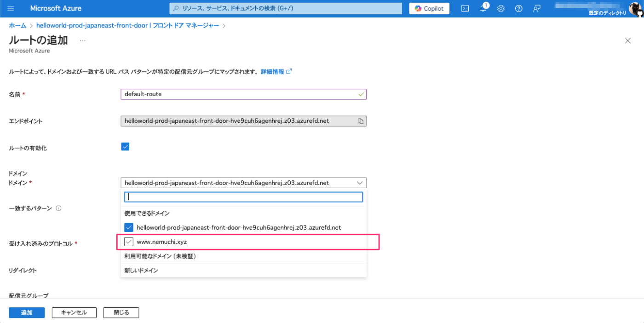This screenshot has width=644, height=323.
Task: Show info tooltip for 一致するパターン
Action: coord(58,208)
